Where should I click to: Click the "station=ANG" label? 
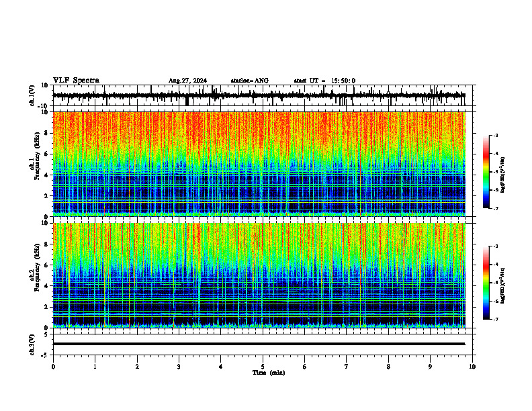(250, 81)
